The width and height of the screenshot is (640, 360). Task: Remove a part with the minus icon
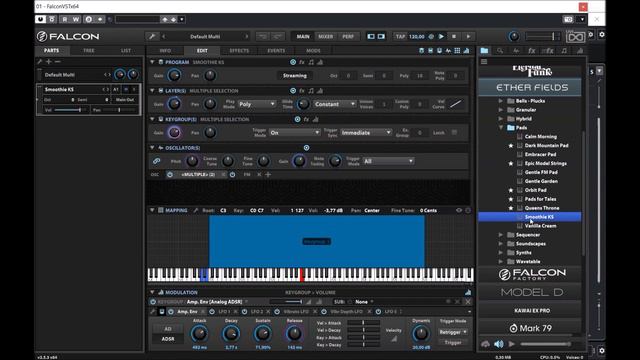tap(58, 62)
